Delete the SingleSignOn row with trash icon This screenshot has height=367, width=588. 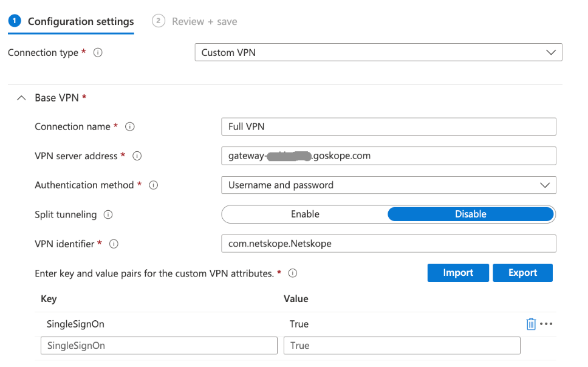coord(531,324)
